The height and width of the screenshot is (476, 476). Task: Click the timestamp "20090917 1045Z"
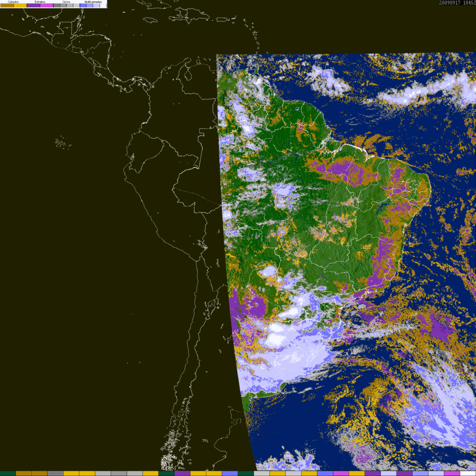point(457,3)
